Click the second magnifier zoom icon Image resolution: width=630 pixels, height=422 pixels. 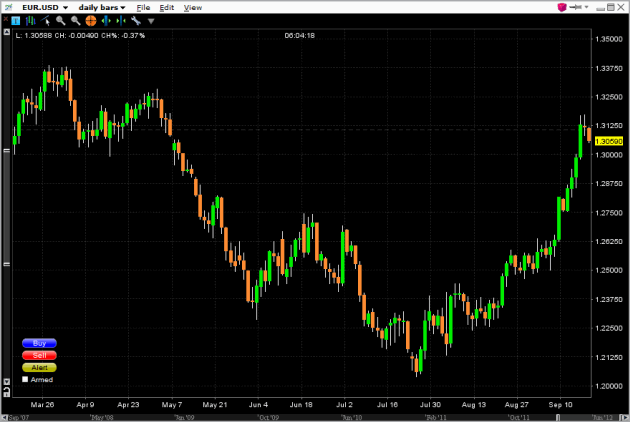coord(76,20)
